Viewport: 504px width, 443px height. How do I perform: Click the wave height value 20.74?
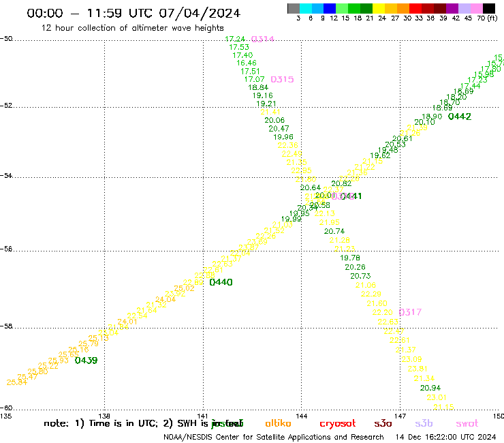click(x=334, y=231)
